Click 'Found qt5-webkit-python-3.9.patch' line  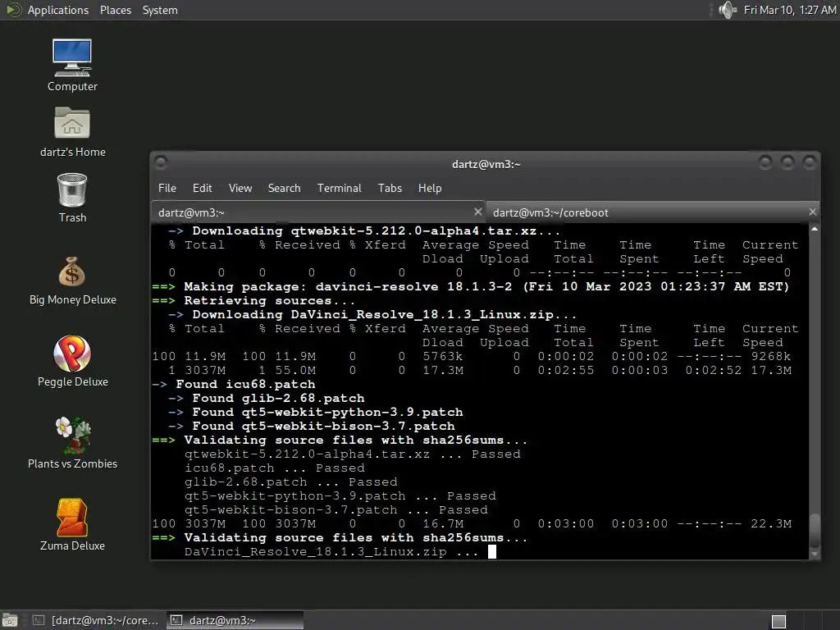[x=316, y=412]
